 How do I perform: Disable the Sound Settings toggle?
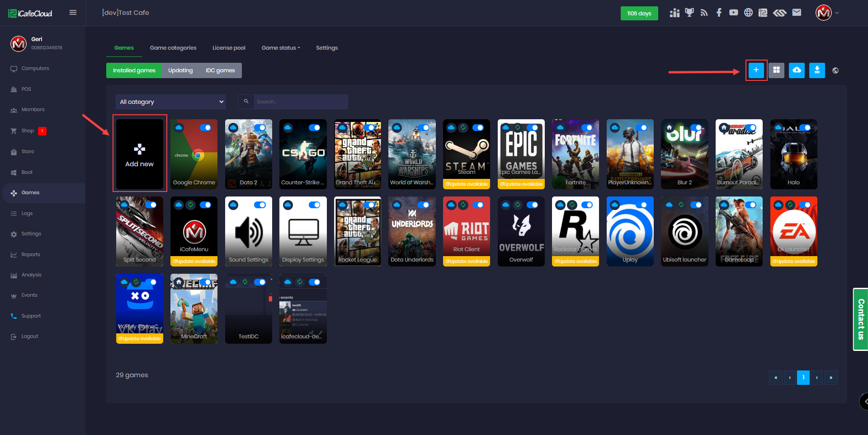[260, 205]
